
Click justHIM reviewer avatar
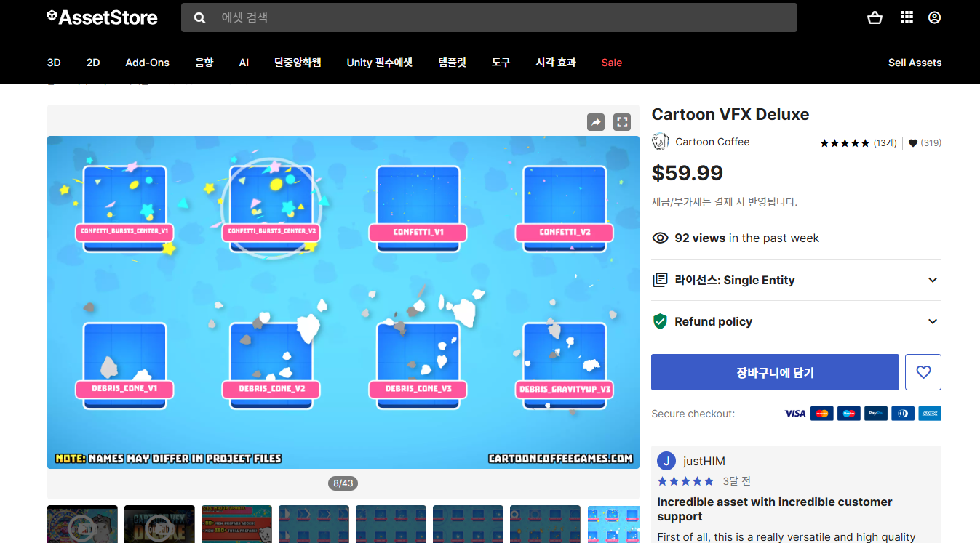pyautogui.click(x=666, y=461)
